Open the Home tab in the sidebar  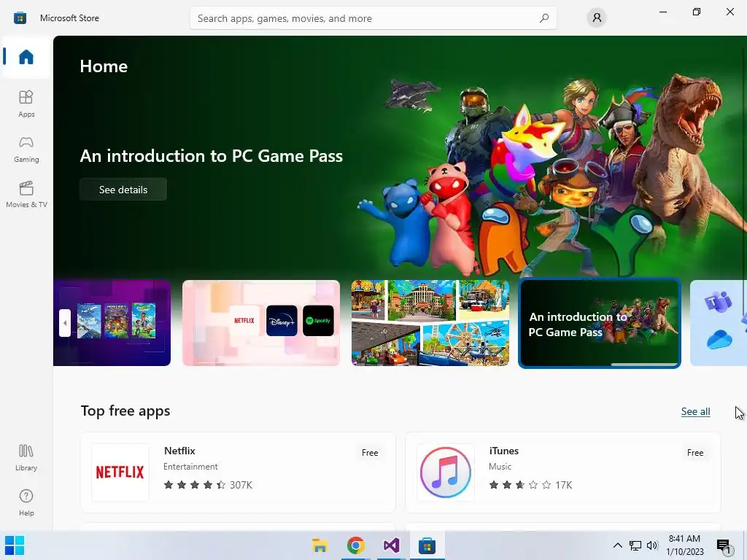pos(26,57)
